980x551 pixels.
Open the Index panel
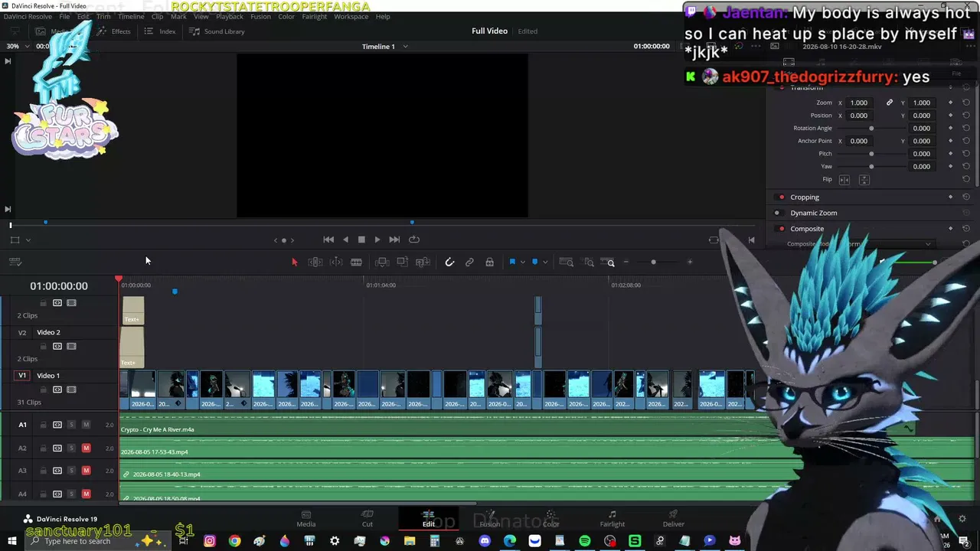[161, 31]
